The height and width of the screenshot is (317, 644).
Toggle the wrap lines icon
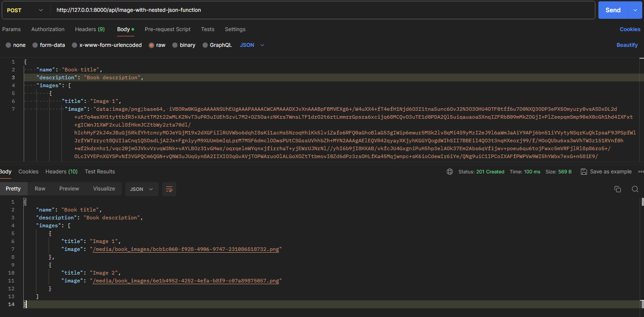[169, 189]
